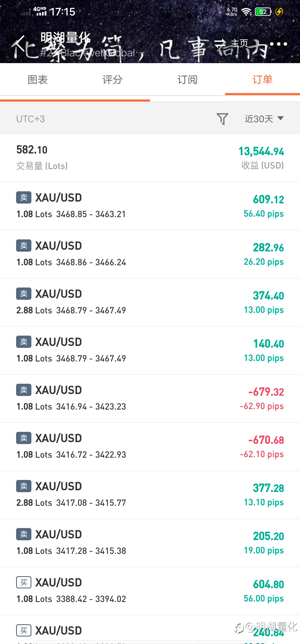300x644 pixels.
Task: Tap the 主页 link in header
Action: (x=239, y=43)
